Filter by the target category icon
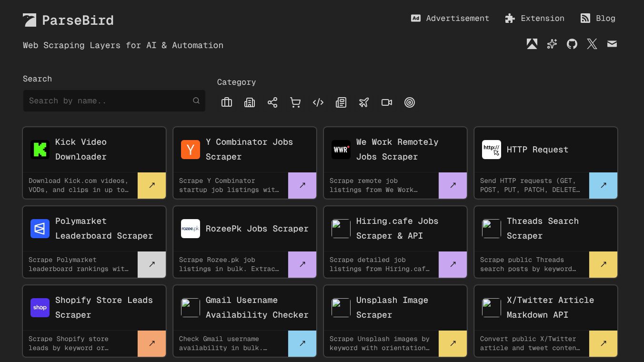 coord(410,102)
